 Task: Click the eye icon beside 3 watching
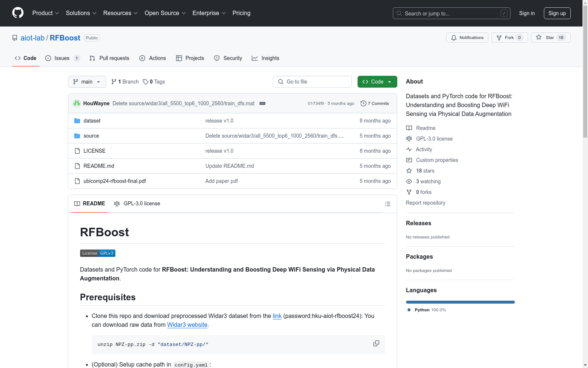click(x=409, y=181)
